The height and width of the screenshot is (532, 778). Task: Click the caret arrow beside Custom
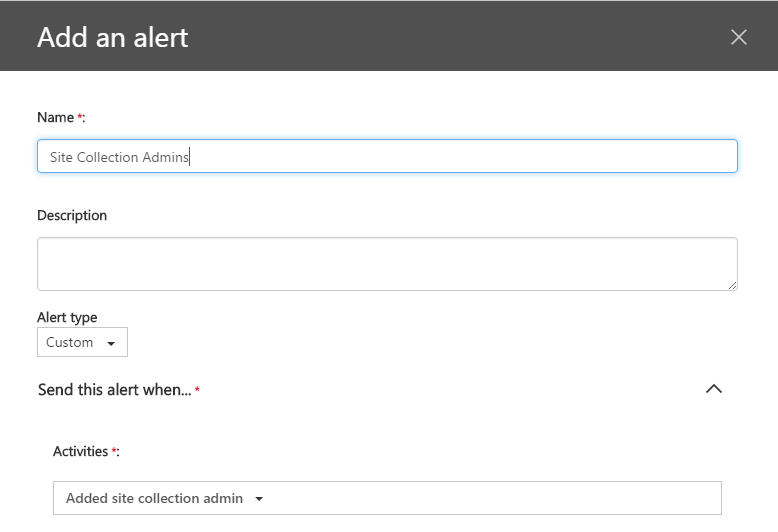(111, 343)
